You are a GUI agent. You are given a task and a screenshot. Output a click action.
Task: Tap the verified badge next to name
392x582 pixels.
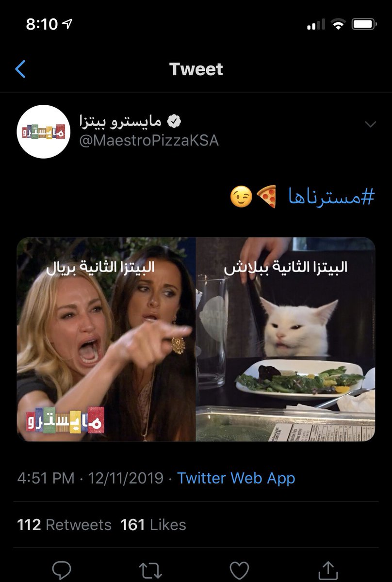point(174,121)
